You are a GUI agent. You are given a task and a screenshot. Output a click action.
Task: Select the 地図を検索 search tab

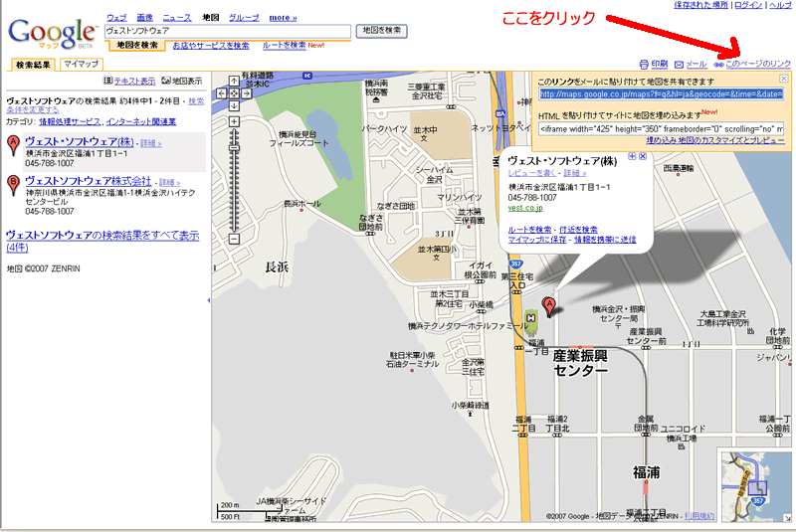coord(137,45)
